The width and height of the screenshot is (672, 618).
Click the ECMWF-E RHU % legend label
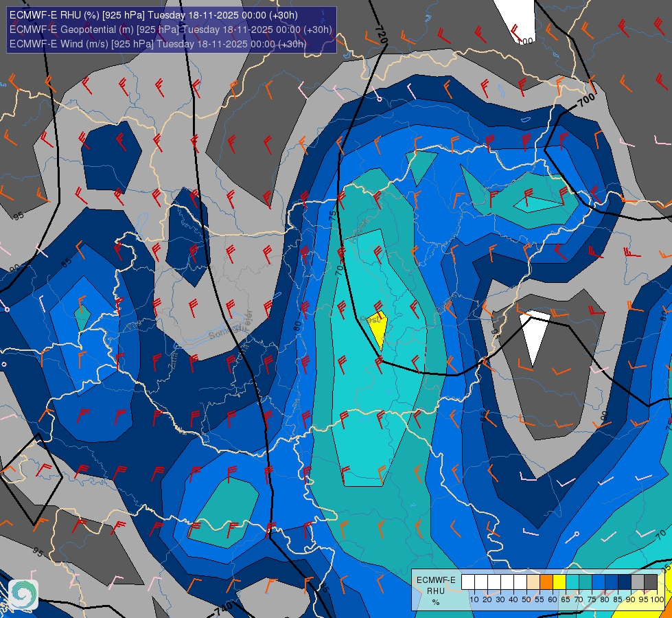coord(436,591)
